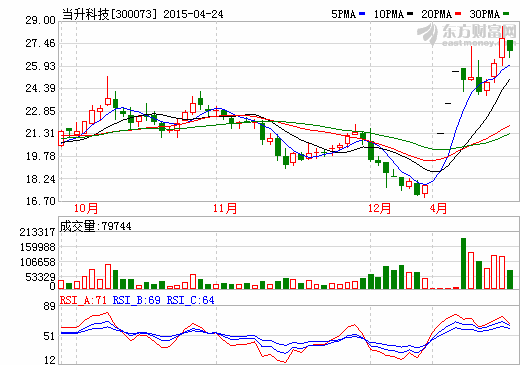The image size is (520, 365).
Task: Click the 30PMA green legend marker
Action: click(x=506, y=14)
